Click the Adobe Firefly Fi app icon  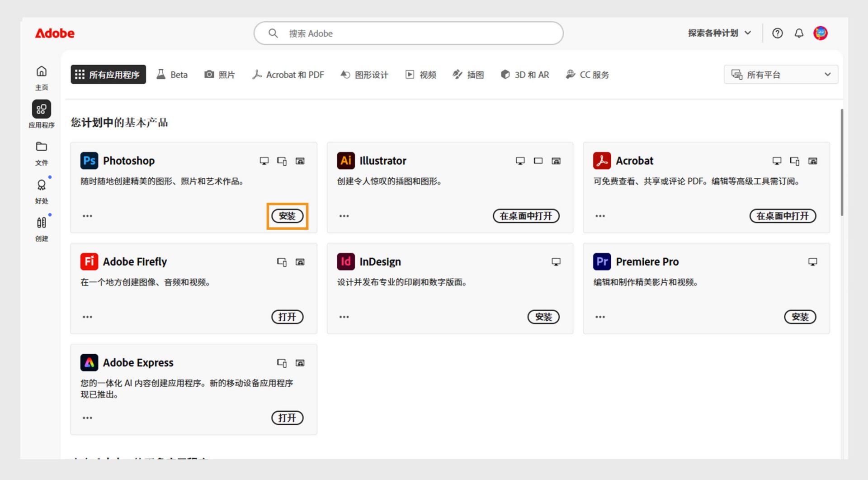[89, 261]
